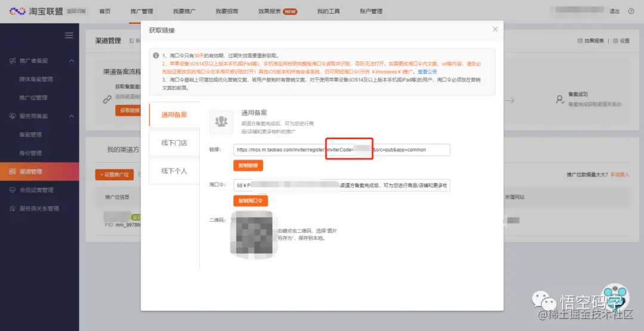
Task: Click the + 设置推广位 button
Action: pyautogui.click(x=114, y=175)
